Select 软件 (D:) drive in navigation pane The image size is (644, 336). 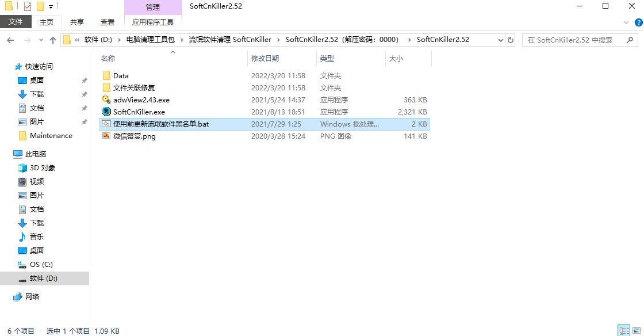(x=44, y=278)
